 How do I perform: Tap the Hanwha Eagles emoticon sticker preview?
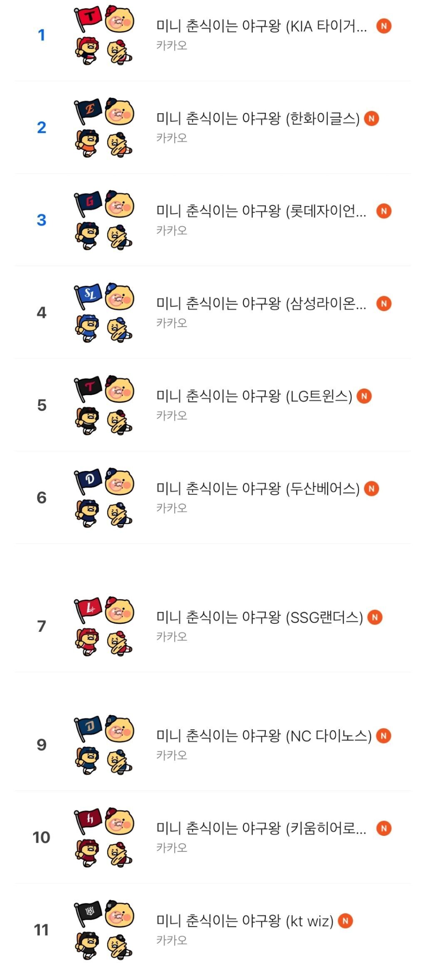(104, 127)
